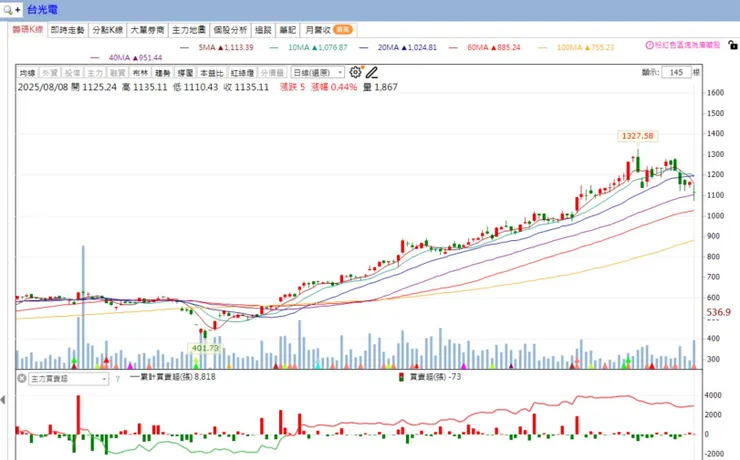
Task: Click the 60MA legend value
Action: point(494,47)
